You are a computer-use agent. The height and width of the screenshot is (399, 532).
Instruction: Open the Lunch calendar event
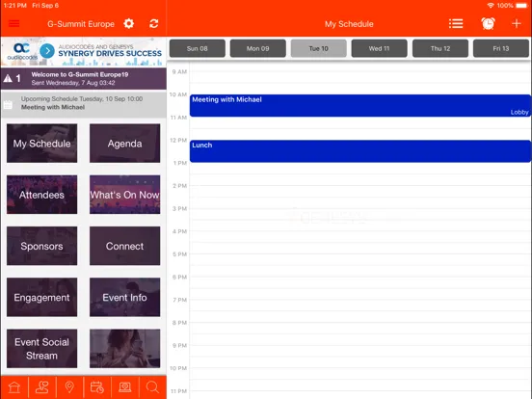(360, 151)
